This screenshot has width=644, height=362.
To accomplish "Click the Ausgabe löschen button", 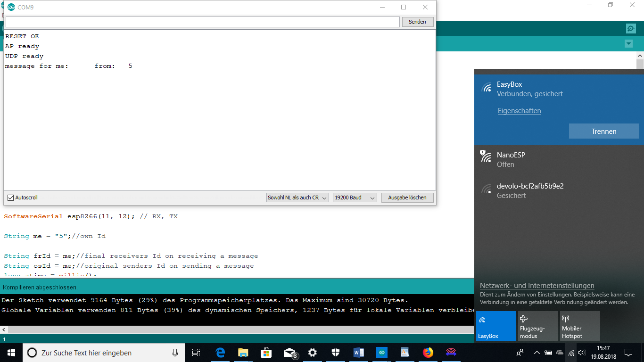I will pyautogui.click(x=407, y=197).
